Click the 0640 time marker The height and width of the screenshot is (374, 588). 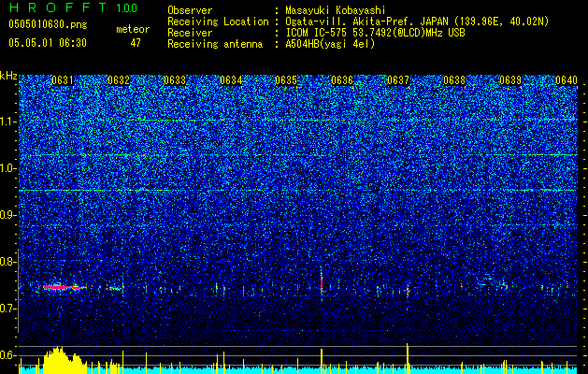click(x=566, y=80)
